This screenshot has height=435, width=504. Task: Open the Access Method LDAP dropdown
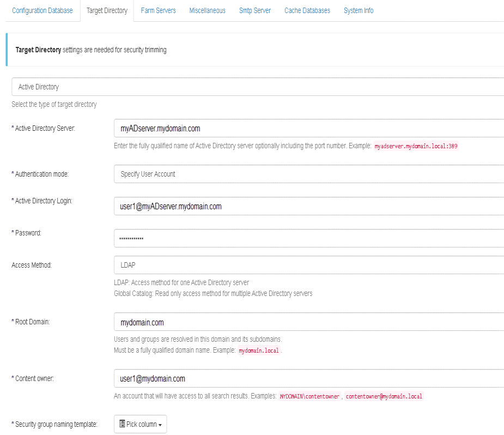tap(308, 265)
